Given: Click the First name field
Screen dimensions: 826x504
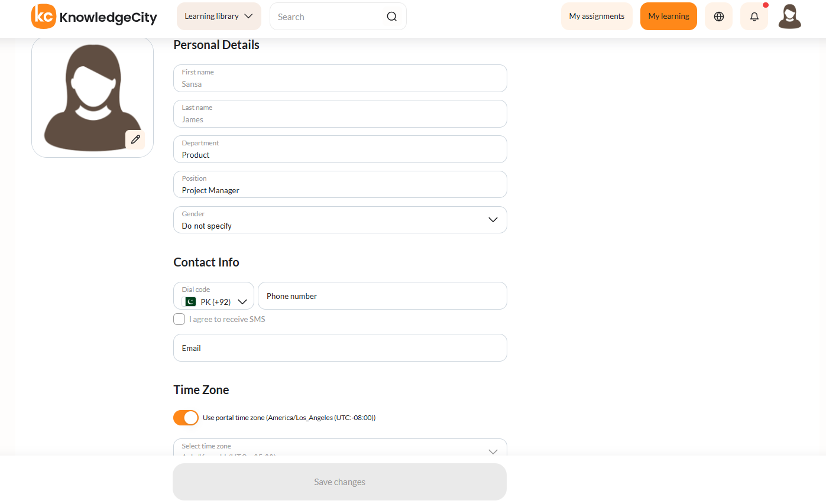Looking at the screenshot, I should (340, 78).
